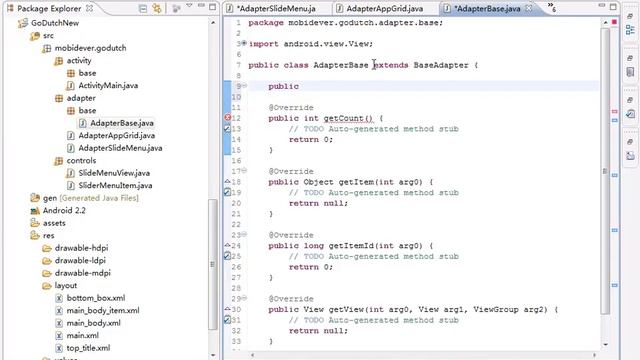Close the Package Explorer tab
Screen dimensions: 640x360
coord(89,8)
